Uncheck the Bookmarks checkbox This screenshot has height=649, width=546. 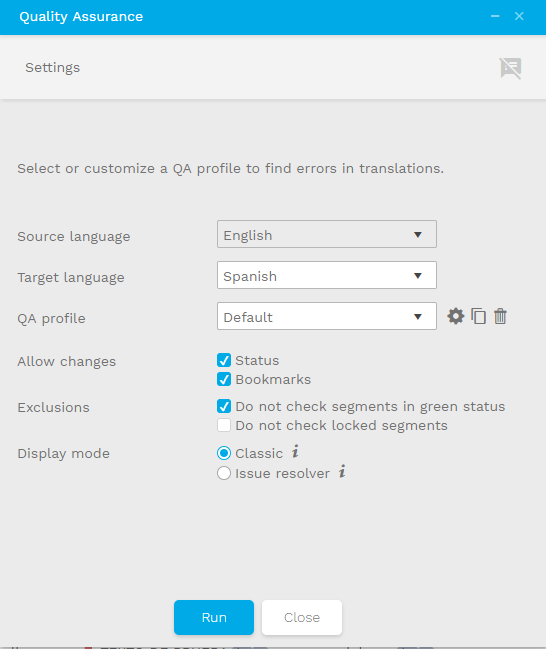pos(224,379)
